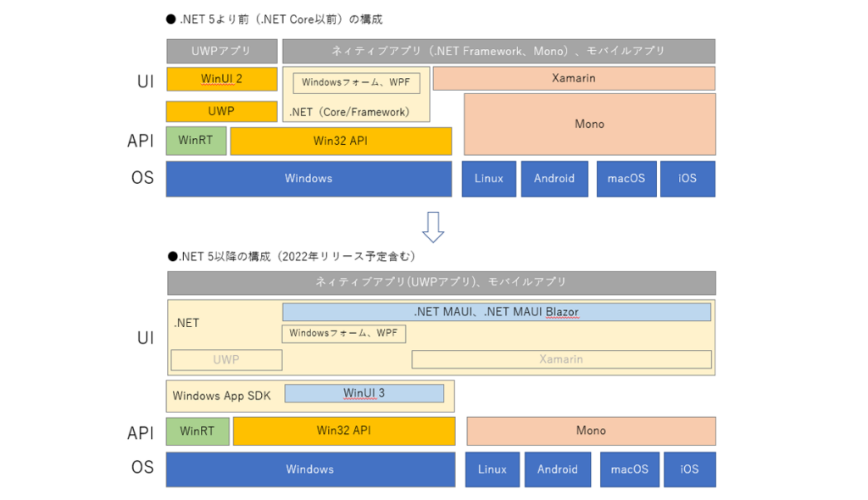The height and width of the screenshot is (500, 868).
Task: Click 'Windowsフォーム、WPF' box in the .NET 5以降 diagram
Action: click(344, 333)
